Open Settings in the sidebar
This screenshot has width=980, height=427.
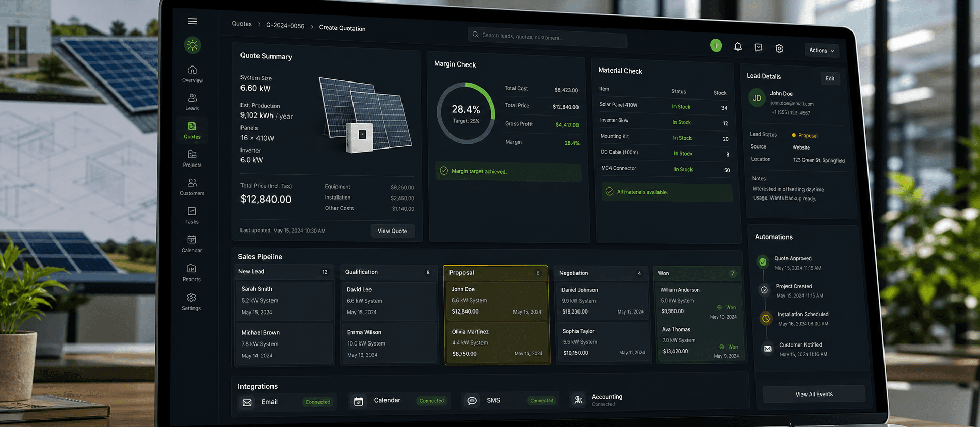click(x=191, y=302)
